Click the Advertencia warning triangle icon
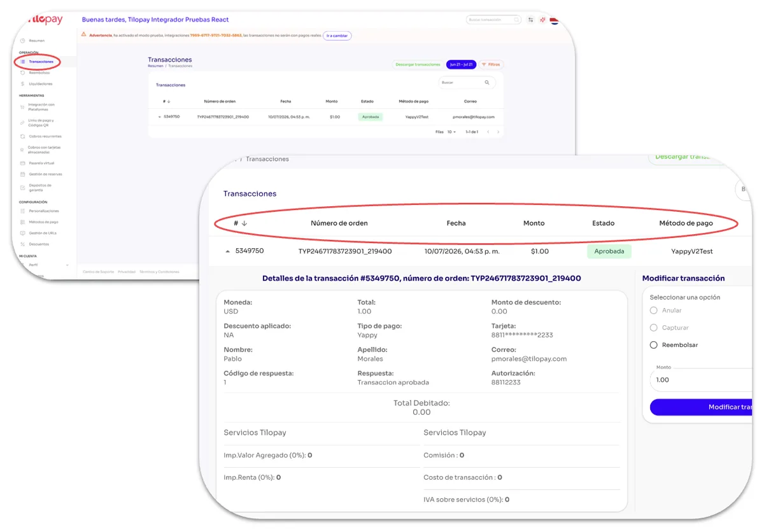The width and height of the screenshot is (764, 532). click(x=84, y=34)
